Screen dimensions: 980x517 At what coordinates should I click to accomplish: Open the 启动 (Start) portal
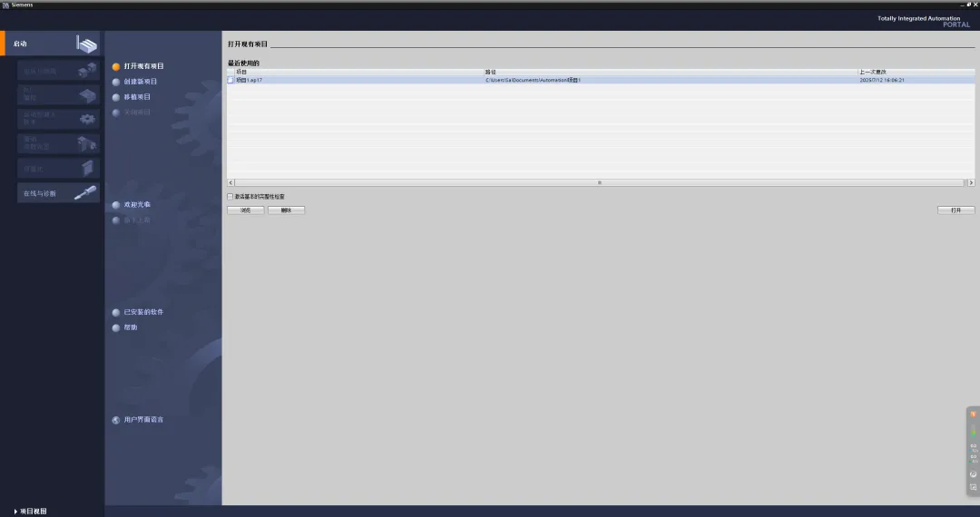coord(52,44)
